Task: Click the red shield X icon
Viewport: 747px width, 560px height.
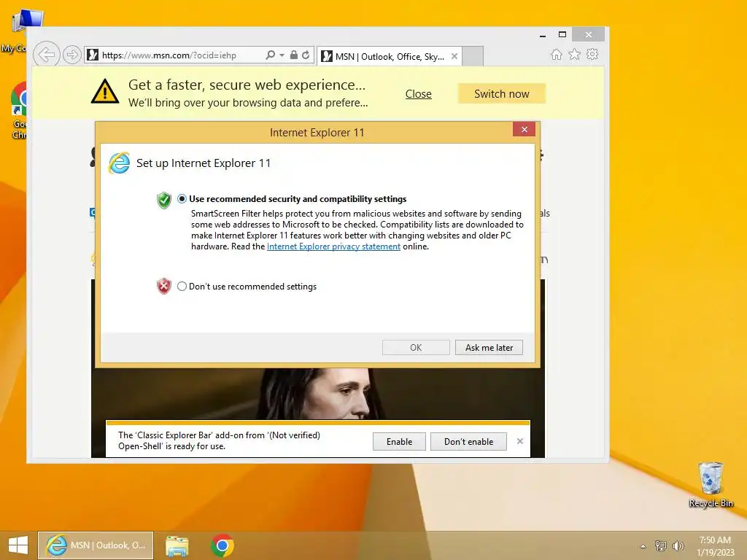Action: (x=164, y=286)
